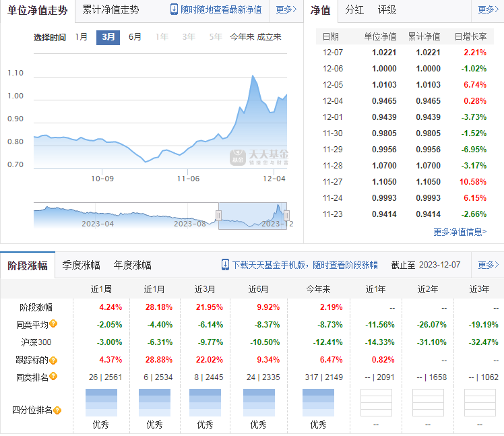Click the 截止至 2023-12-07 date text
This screenshot has width=504, height=436.
tap(426, 265)
